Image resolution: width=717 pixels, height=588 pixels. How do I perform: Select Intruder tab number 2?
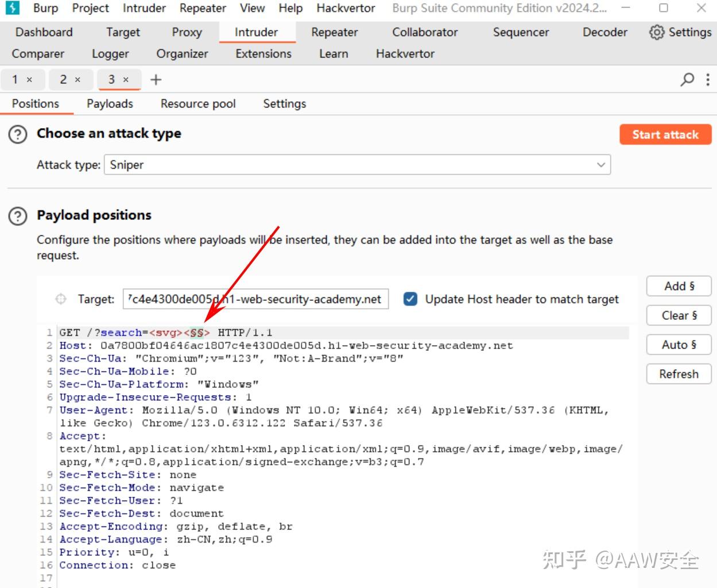[x=63, y=80]
